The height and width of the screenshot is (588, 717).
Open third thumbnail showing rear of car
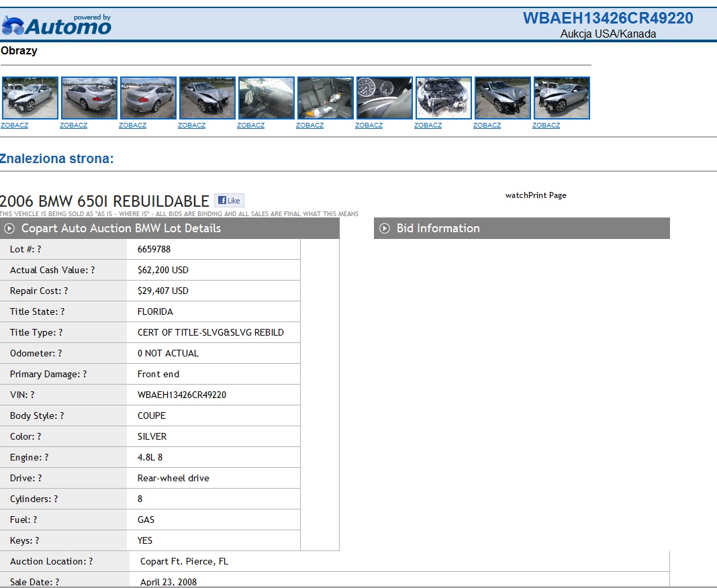(x=148, y=98)
